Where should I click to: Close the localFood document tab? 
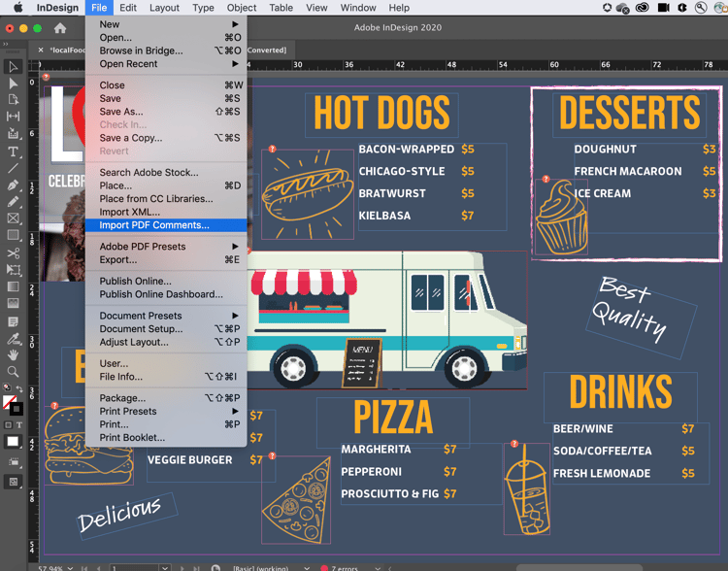point(41,50)
